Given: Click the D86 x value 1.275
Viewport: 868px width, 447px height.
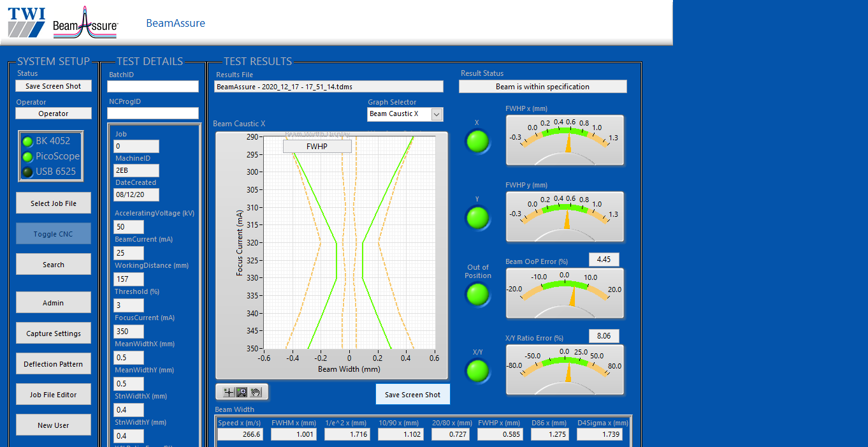Looking at the screenshot, I should pos(550,434).
